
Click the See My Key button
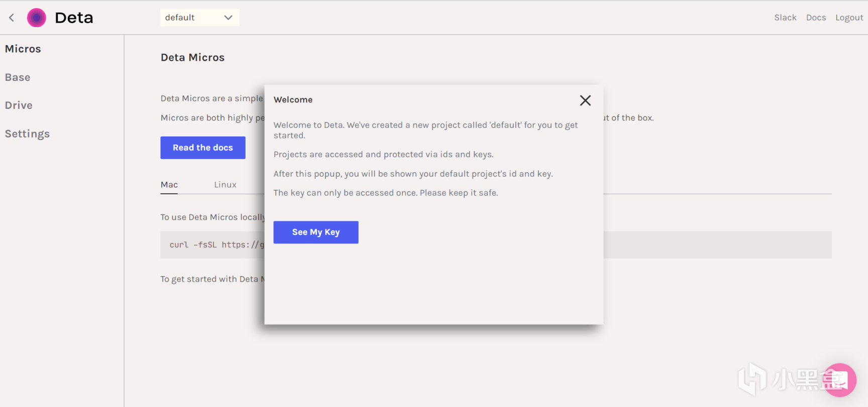click(x=316, y=232)
